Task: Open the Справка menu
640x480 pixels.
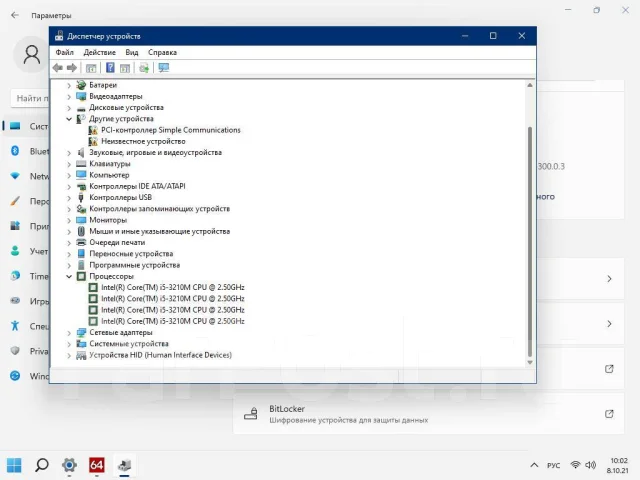Action: 162,52
